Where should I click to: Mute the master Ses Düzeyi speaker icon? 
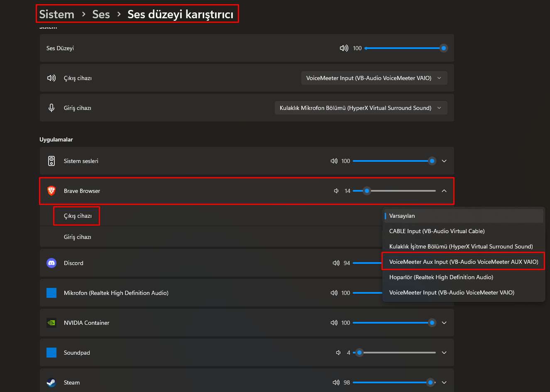[x=344, y=48]
